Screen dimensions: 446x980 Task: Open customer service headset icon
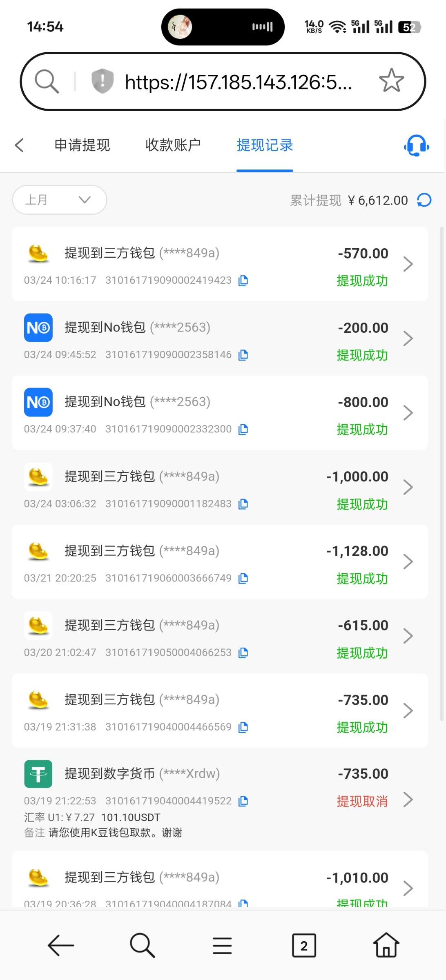pyautogui.click(x=416, y=145)
